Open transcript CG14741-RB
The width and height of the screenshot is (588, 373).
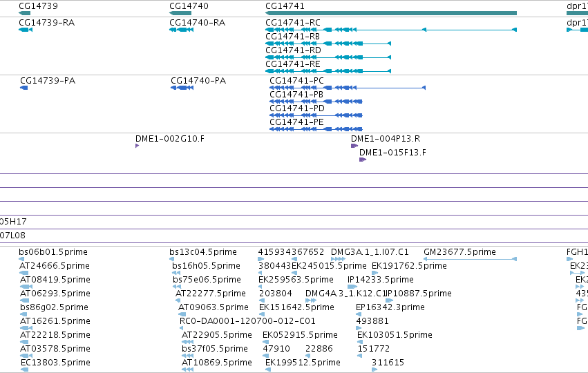(293, 37)
